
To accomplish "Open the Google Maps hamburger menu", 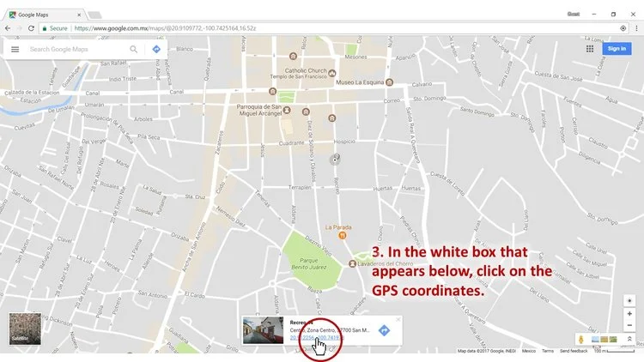I will (15, 49).
